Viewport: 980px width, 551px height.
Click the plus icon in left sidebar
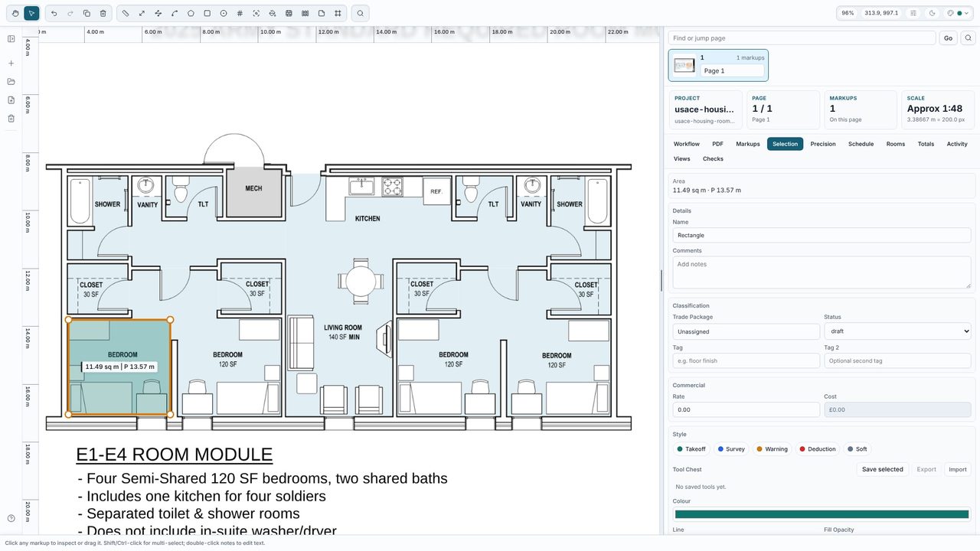point(11,64)
